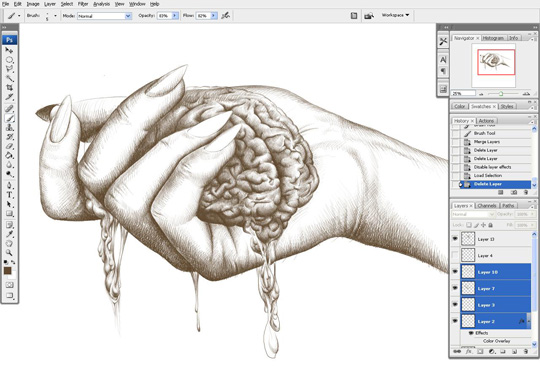540x391 pixels.
Task: Choose the Zoom magnifier tool
Action: (x=9, y=253)
